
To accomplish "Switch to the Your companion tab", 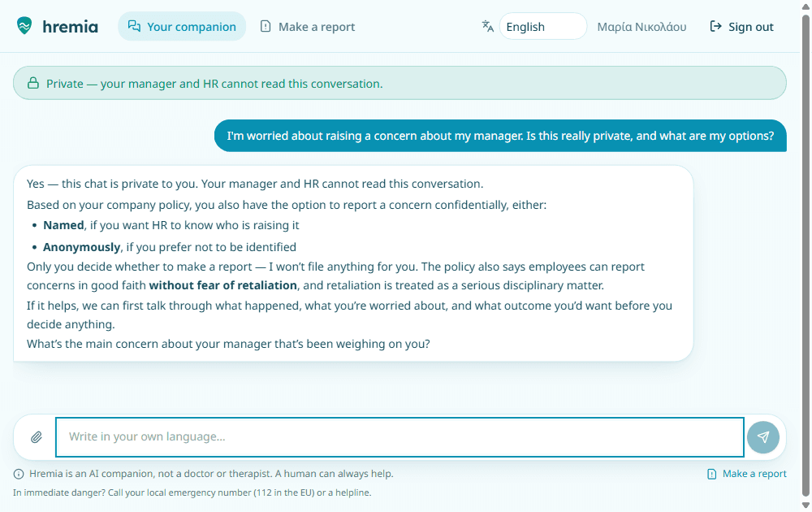I will 182,27.
